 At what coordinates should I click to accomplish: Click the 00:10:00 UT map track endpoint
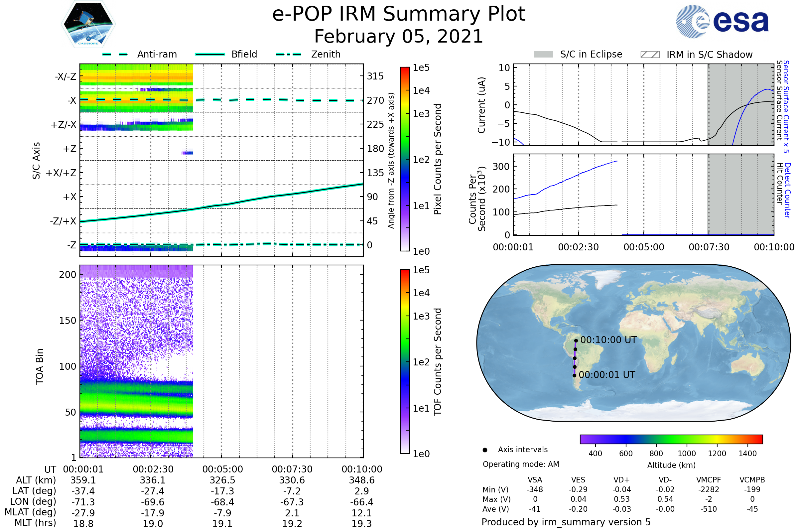[576, 340]
